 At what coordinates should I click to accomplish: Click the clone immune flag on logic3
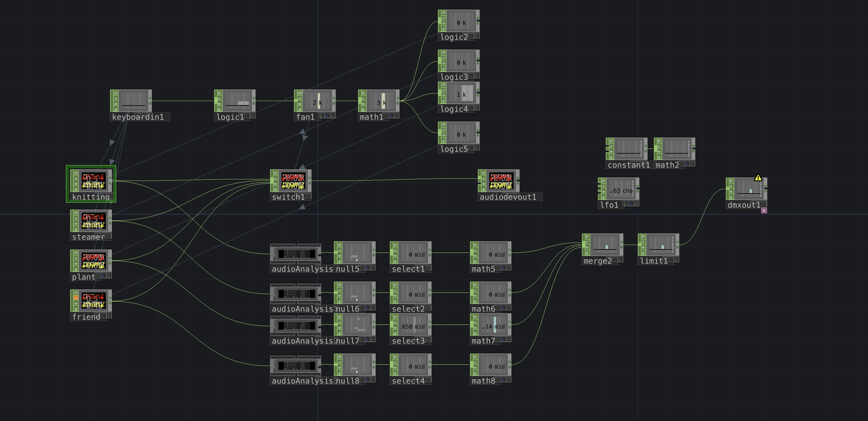[x=443, y=58]
